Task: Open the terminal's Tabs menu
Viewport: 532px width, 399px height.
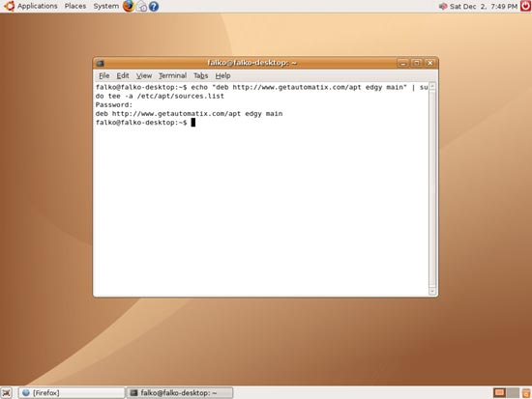Action: click(200, 75)
